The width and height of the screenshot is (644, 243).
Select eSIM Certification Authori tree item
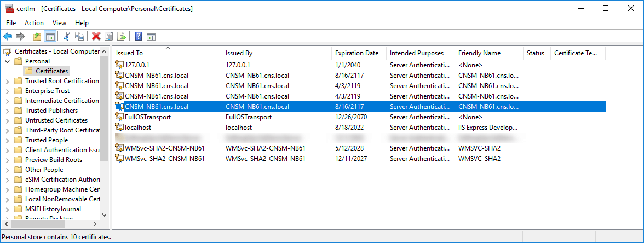point(61,180)
